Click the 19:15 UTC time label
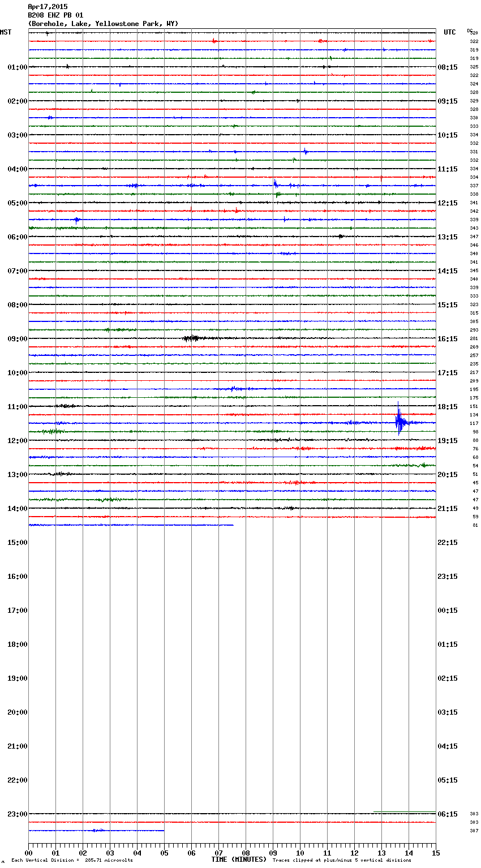The width and height of the screenshot is (481, 868). [x=448, y=441]
